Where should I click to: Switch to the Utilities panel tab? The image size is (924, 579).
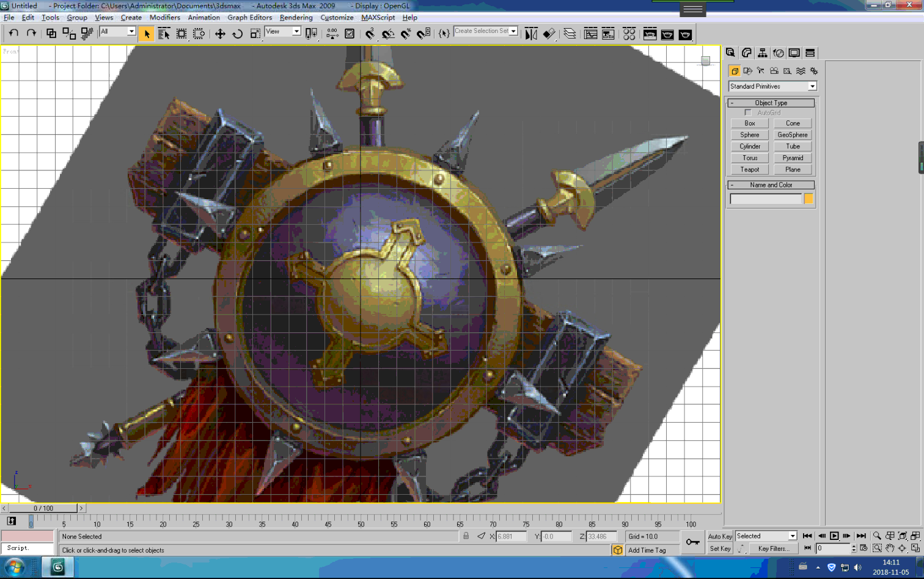(x=810, y=53)
